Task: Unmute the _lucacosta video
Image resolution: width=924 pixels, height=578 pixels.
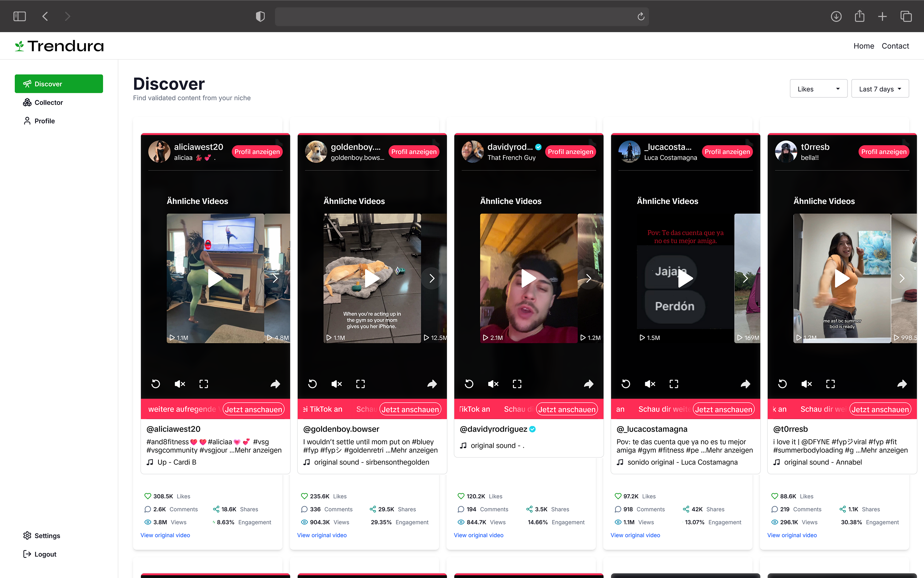Action: pos(650,384)
